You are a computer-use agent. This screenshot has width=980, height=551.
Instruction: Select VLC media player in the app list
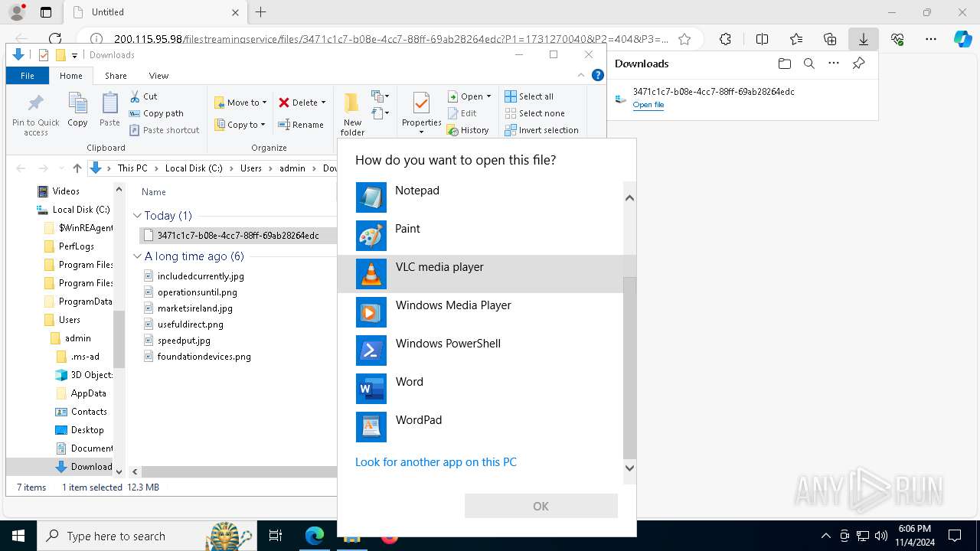click(x=480, y=274)
